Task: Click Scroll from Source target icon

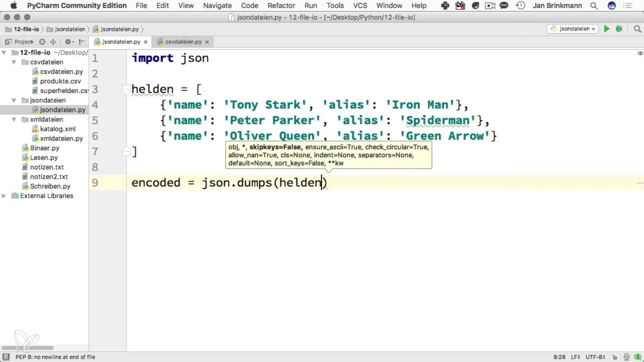Action: (42, 42)
